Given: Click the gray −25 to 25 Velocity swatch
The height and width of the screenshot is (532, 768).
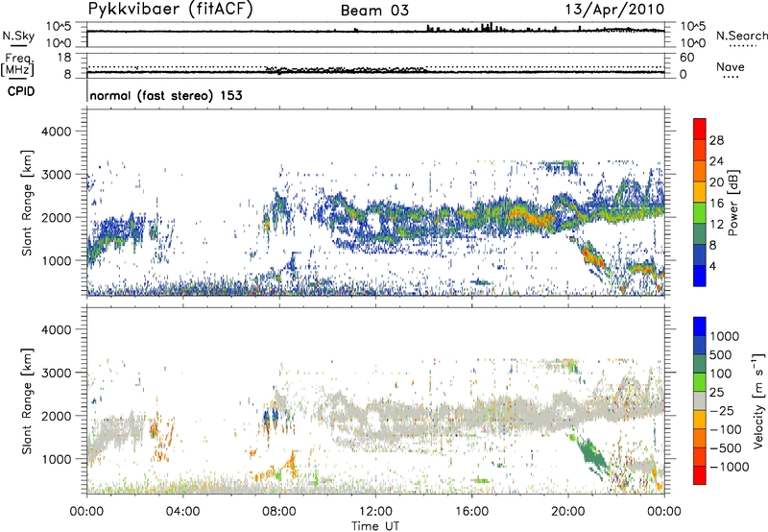Looking at the screenshot, I should [x=700, y=400].
